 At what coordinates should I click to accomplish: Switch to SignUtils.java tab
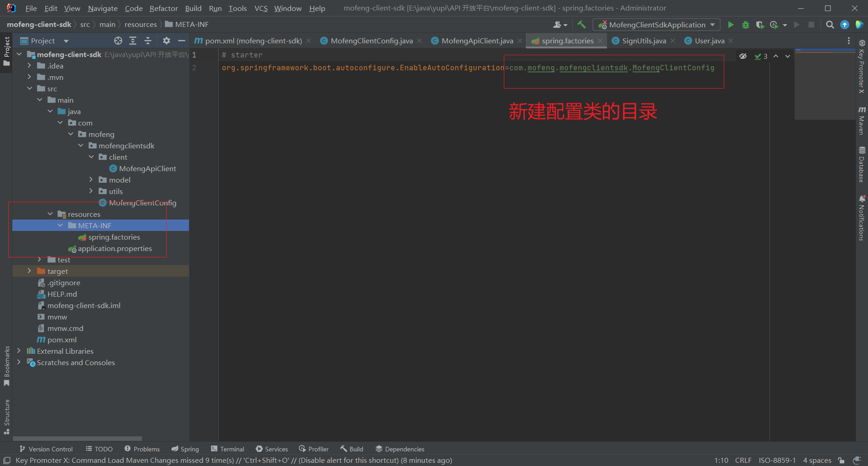pyautogui.click(x=644, y=41)
